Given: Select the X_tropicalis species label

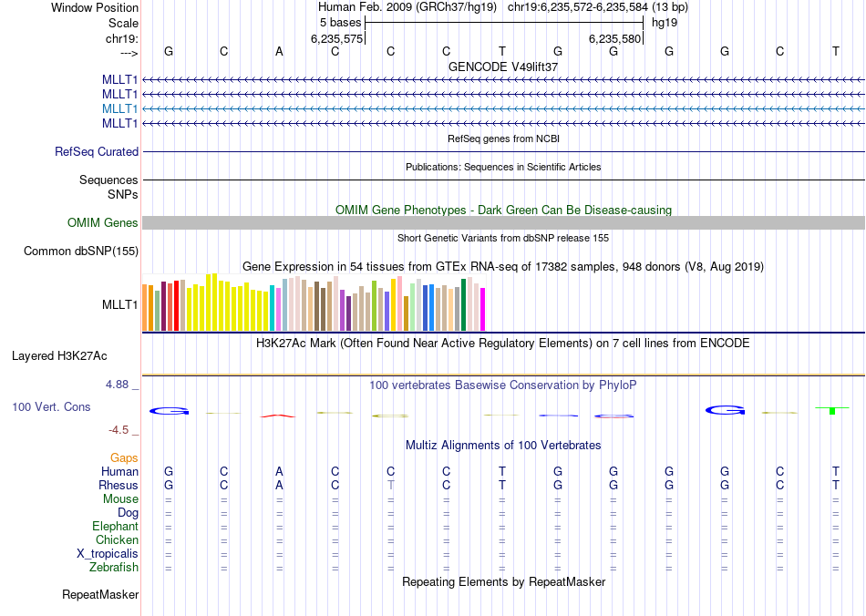Looking at the screenshot, I should (108, 554).
